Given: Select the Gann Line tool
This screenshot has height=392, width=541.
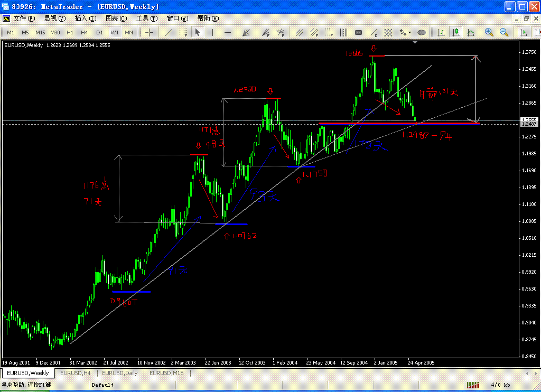Looking at the screenshot, I should (374, 32).
